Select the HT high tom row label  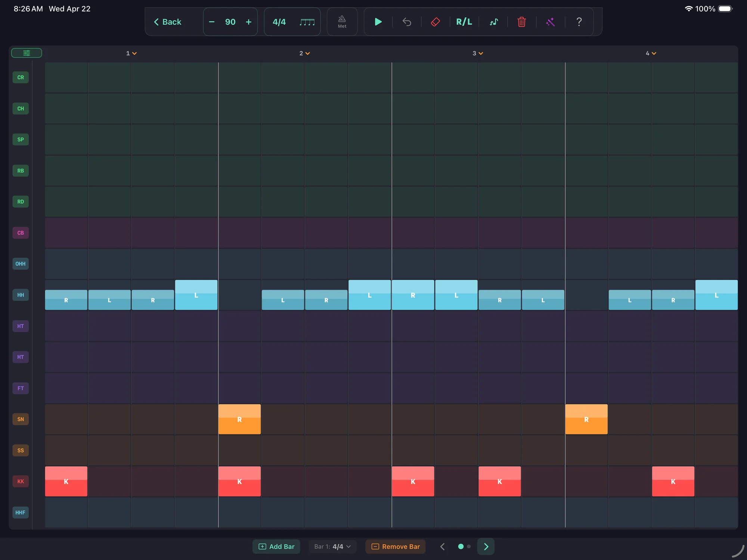(21, 326)
